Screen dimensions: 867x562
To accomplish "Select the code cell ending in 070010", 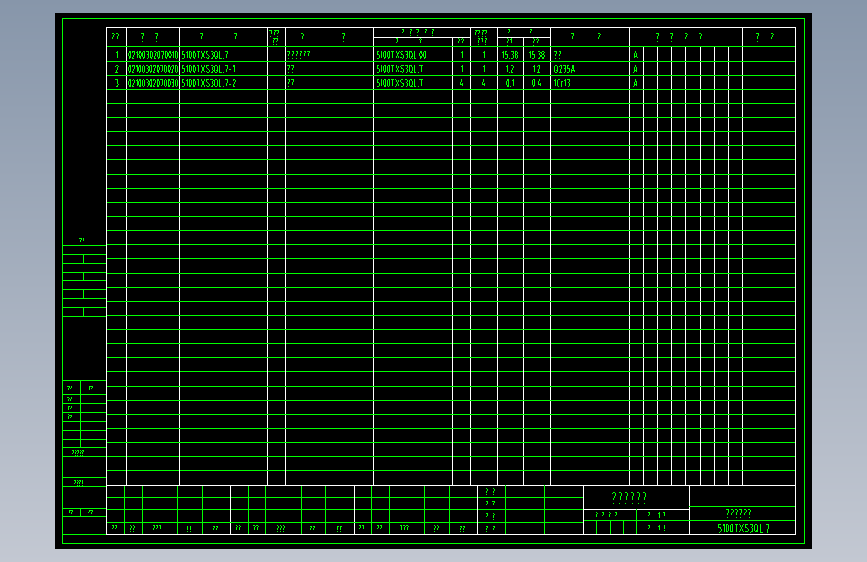I will [x=153, y=55].
